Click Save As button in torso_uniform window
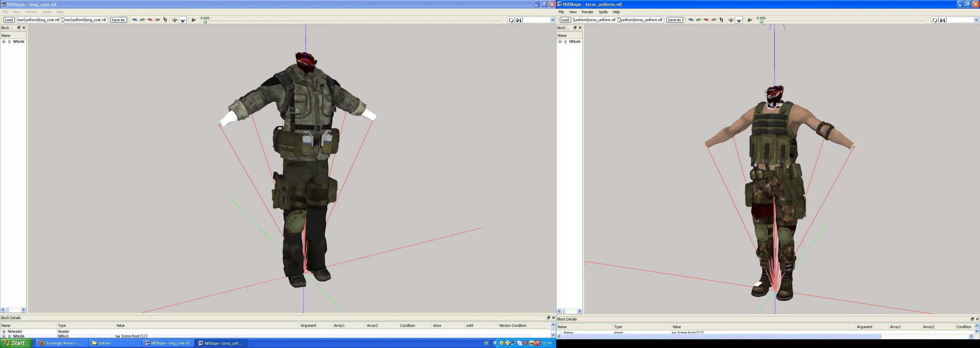This screenshot has height=348, width=980. [674, 20]
